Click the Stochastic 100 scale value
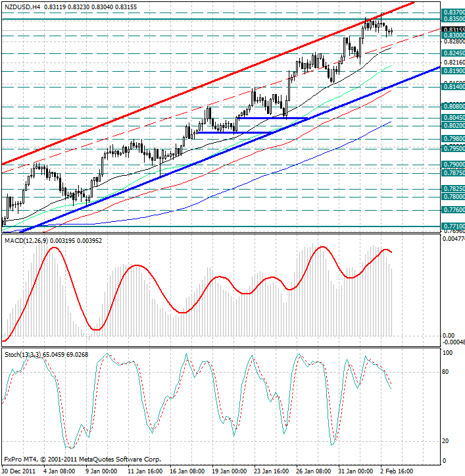The width and height of the screenshot is (465, 476). pyautogui.click(x=447, y=353)
